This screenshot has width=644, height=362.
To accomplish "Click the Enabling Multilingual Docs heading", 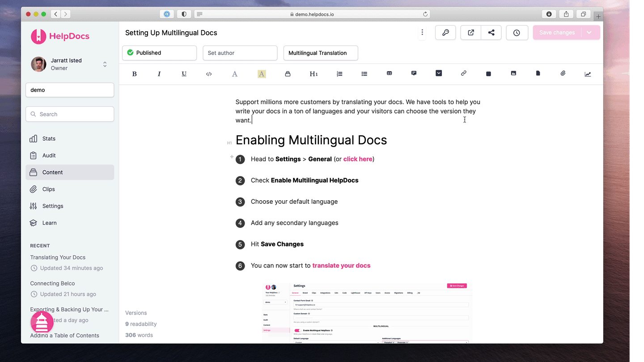I will click(311, 140).
